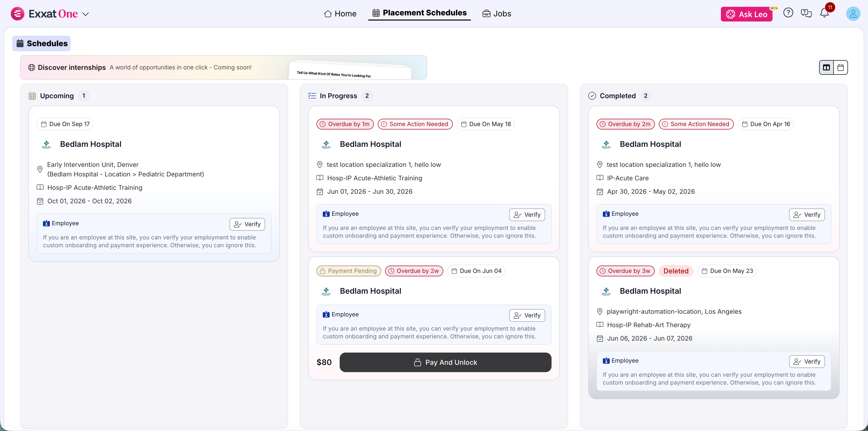The width and height of the screenshot is (868, 431).
Task: Open Bedlam Hospital on Due Apr 16 card
Action: [650, 144]
